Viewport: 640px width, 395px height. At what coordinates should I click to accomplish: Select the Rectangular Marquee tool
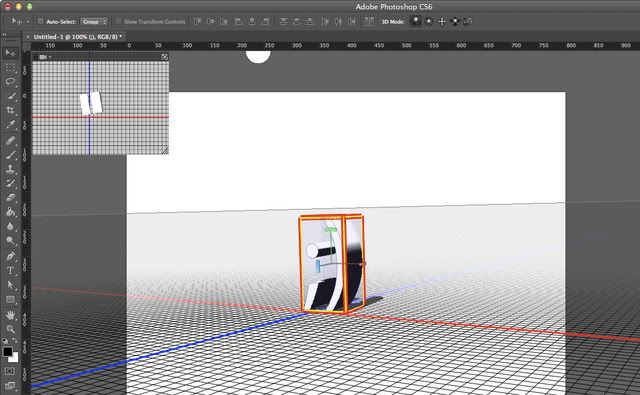(10, 67)
